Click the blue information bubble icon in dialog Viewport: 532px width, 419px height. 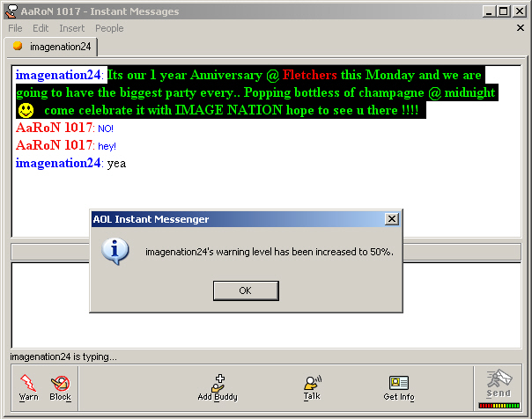coord(115,251)
